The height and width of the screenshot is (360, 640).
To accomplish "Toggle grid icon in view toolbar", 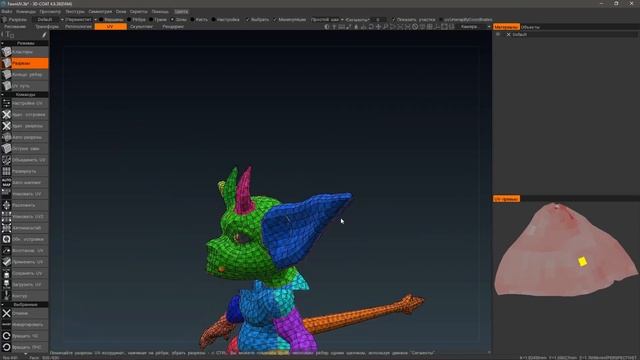I will pyautogui.click(x=429, y=27).
